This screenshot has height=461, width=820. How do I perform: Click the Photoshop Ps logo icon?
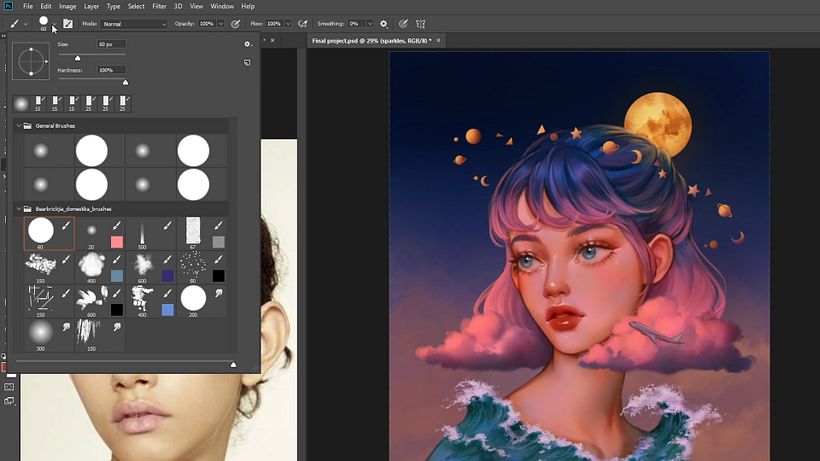(8, 6)
